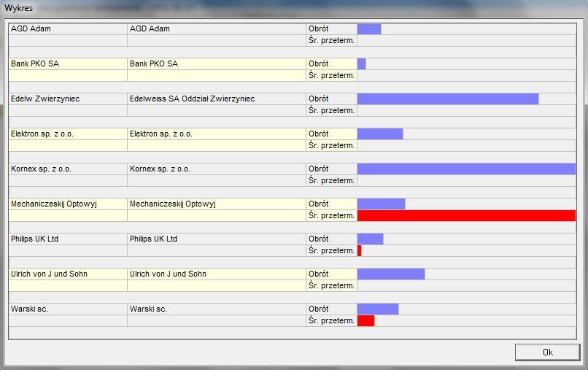
Task: Click Śr. przeterm. label under Bank PKO SA
Action: (x=331, y=75)
